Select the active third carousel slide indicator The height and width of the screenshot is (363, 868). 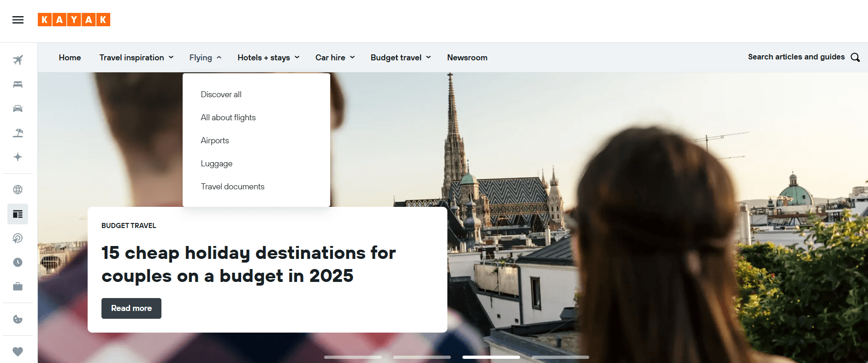tap(491, 357)
